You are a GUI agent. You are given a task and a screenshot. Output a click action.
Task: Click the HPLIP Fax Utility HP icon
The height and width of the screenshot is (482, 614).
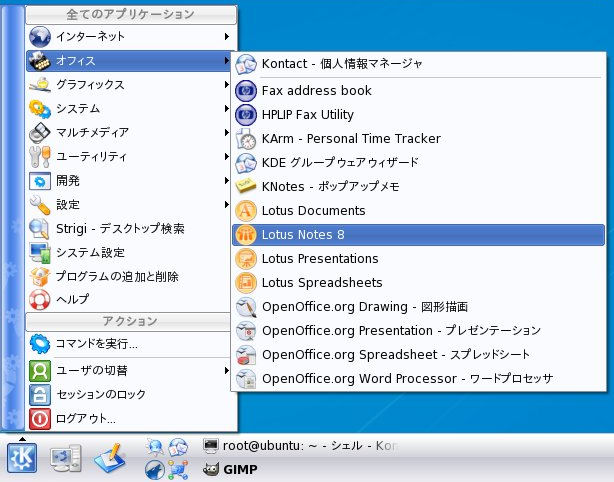(x=246, y=115)
